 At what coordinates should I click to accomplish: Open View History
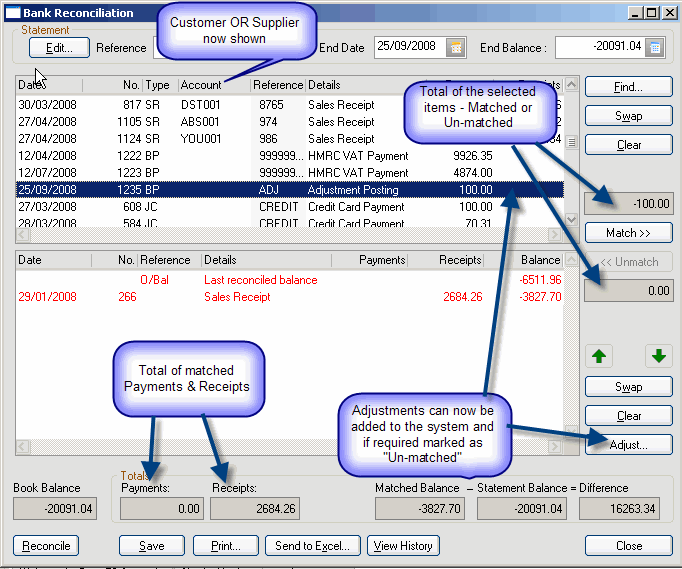(x=403, y=546)
